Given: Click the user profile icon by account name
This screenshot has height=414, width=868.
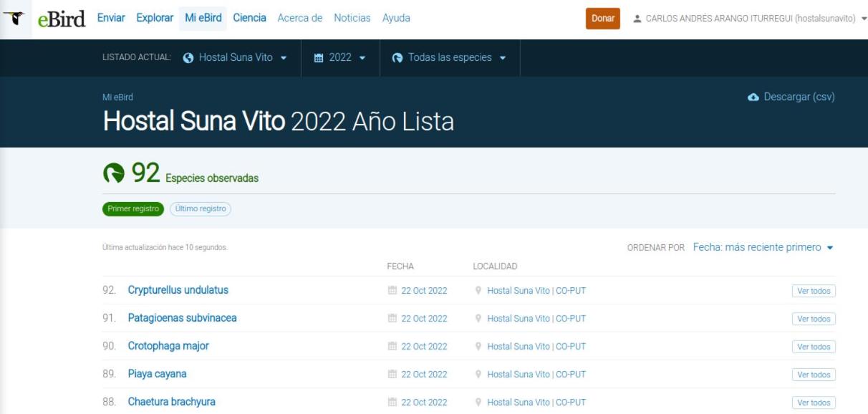Looking at the screenshot, I should point(637,19).
